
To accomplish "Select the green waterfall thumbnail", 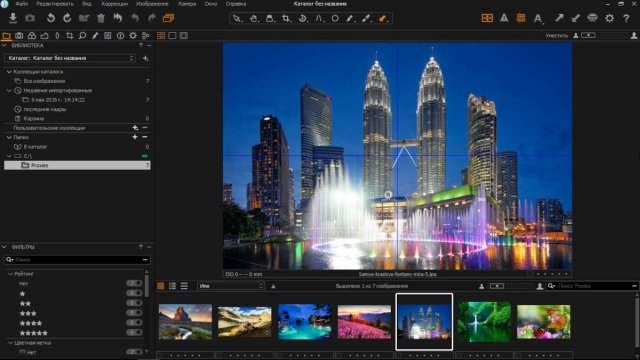I will point(484,322).
